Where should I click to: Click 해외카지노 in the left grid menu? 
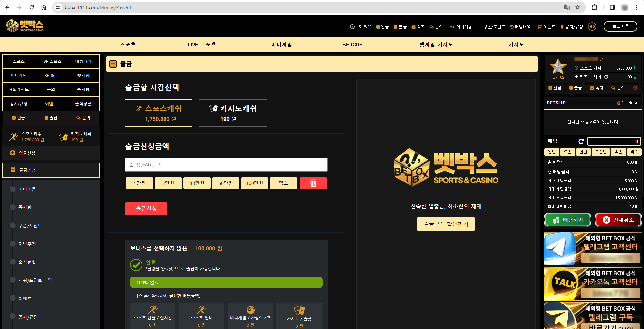(x=19, y=89)
